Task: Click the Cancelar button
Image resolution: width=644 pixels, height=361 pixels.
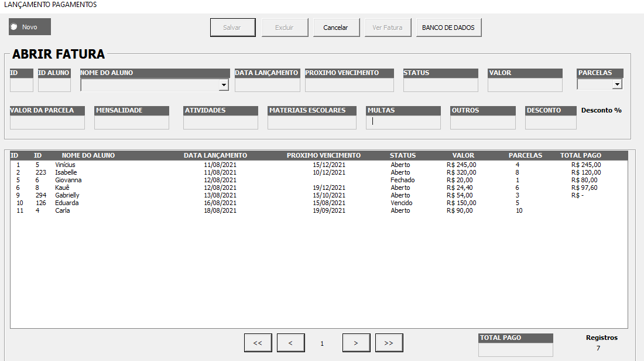Action: 336,28
